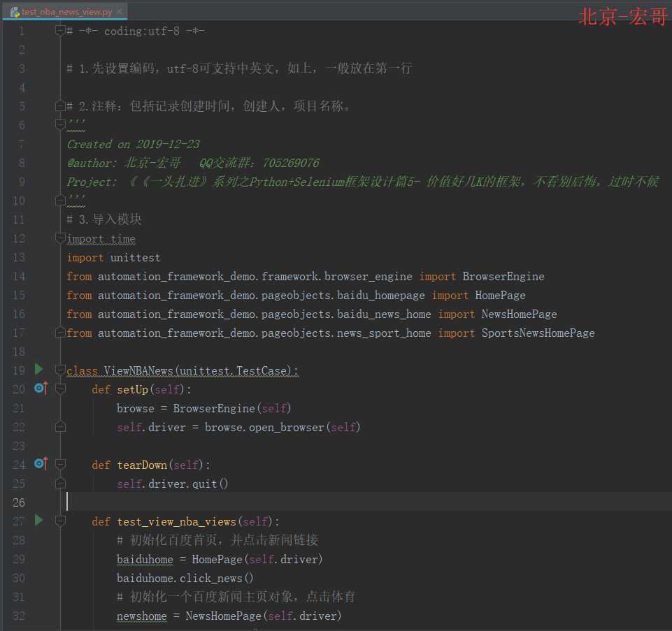Screen dimensions: 672x631
Task: Click NewsHomePage import name on line 16
Action: [519, 314]
